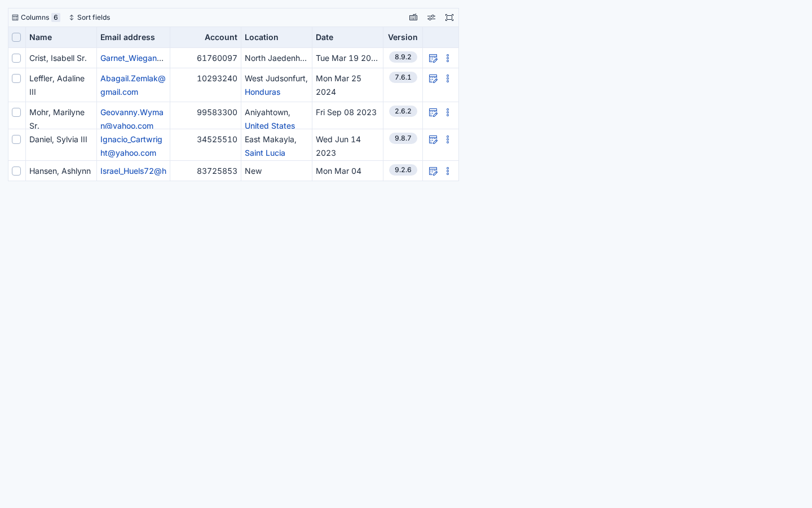Click the 7.6.1 version badge

click(403, 77)
